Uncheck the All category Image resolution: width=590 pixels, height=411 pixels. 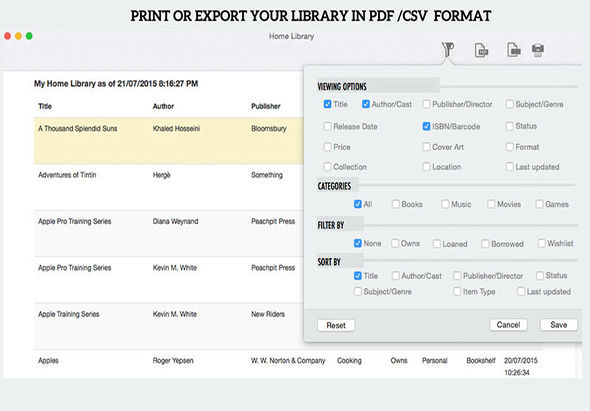(x=358, y=204)
